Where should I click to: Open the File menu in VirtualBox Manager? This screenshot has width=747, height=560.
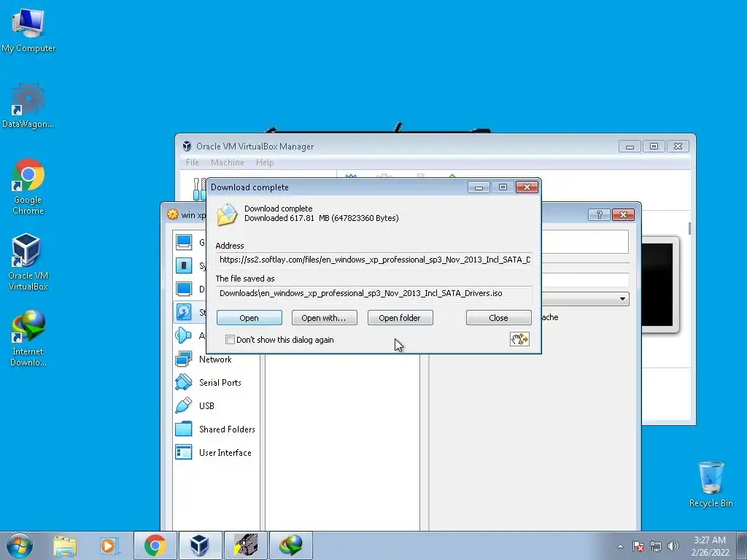(x=193, y=163)
